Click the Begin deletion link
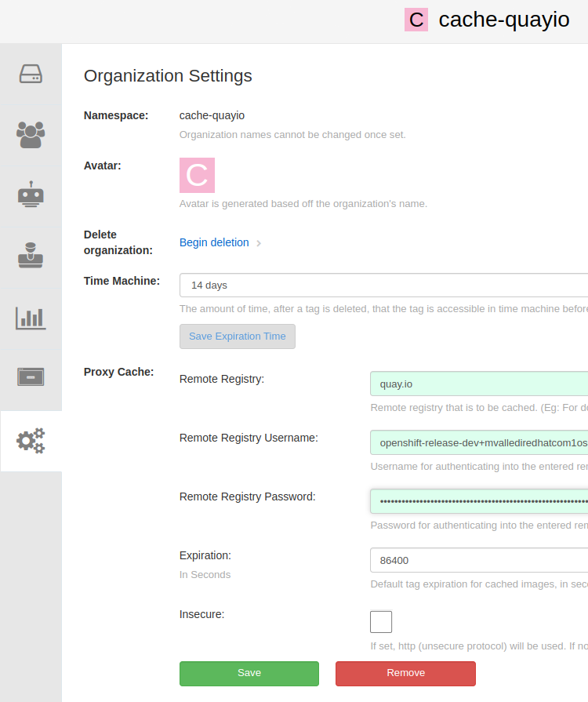Image resolution: width=588 pixels, height=702 pixels. [x=214, y=242]
